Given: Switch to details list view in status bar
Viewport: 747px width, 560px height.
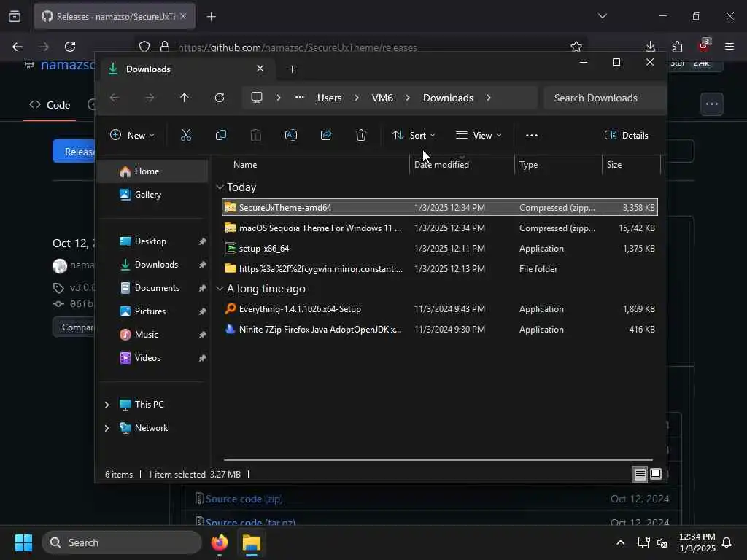Looking at the screenshot, I should pos(640,474).
